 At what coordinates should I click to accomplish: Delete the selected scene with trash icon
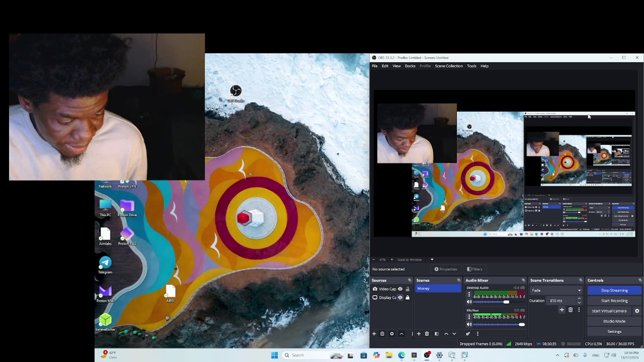pyautogui.click(x=427, y=334)
